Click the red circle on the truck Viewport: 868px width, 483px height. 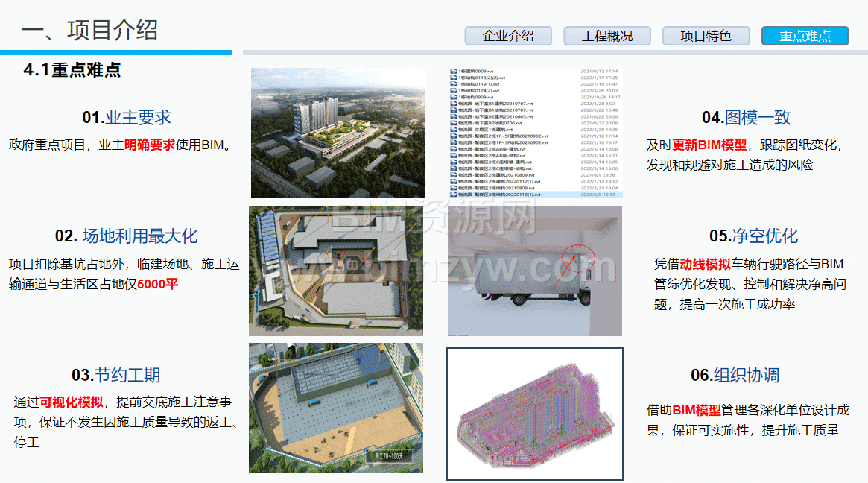pos(577,257)
